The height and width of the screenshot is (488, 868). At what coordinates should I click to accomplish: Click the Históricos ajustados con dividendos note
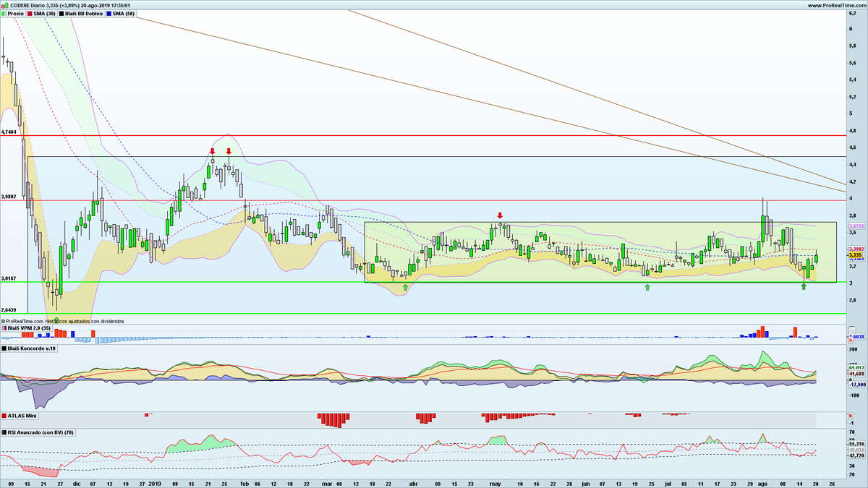85,321
